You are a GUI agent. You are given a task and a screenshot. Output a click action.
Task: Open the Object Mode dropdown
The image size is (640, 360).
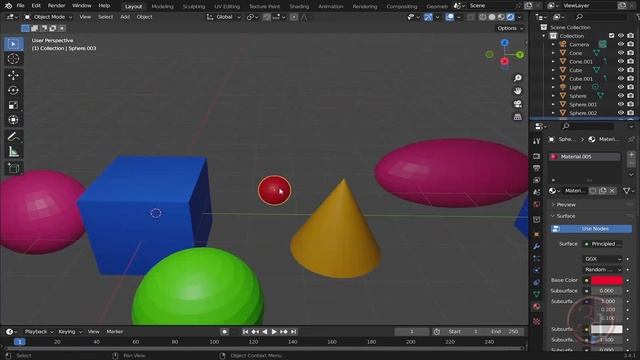pyautogui.click(x=48, y=17)
